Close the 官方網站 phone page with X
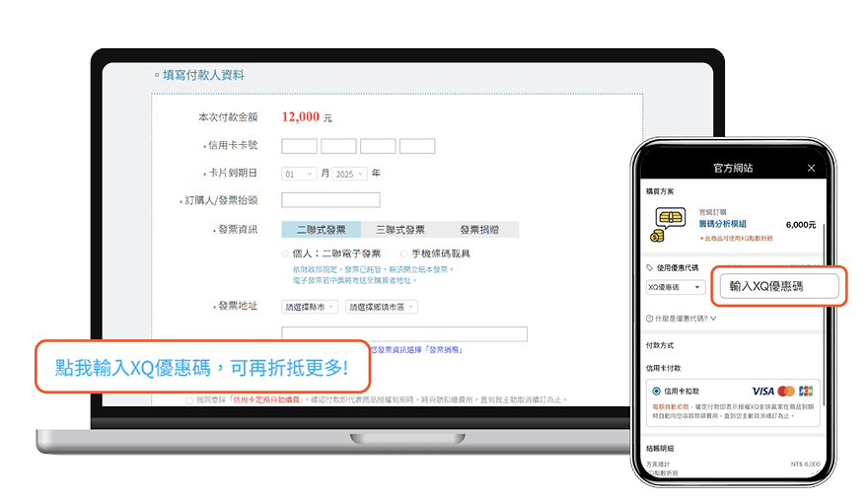The height and width of the screenshot is (503, 868). pos(811,168)
